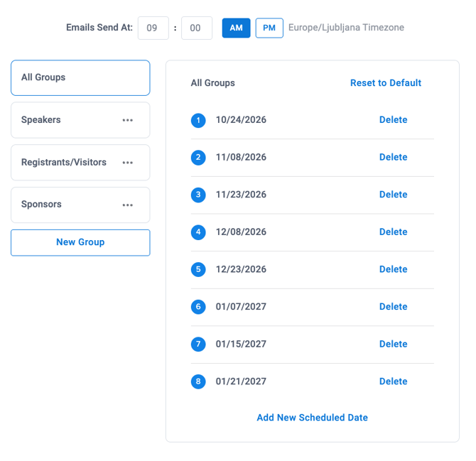
Task: Delete the 12/23/2026 scheduled date
Action: (x=393, y=269)
